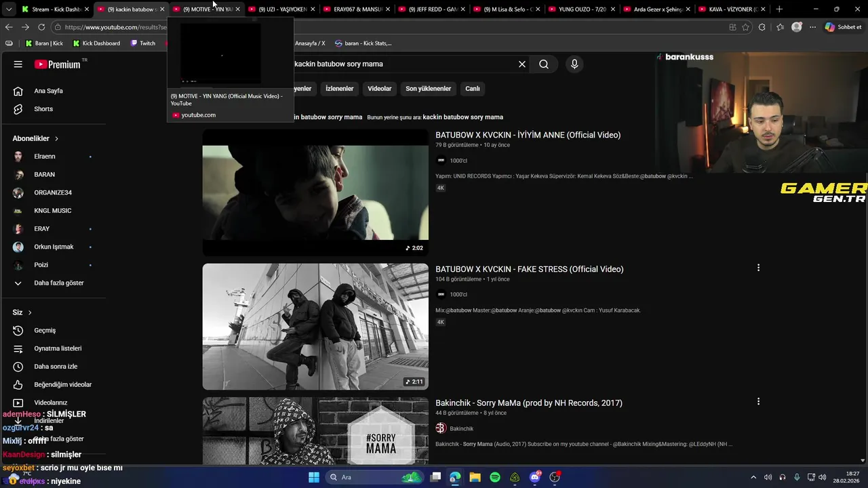Open Spotify from the taskbar
The height and width of the screenshot is (488, 868).
(495, 477)
